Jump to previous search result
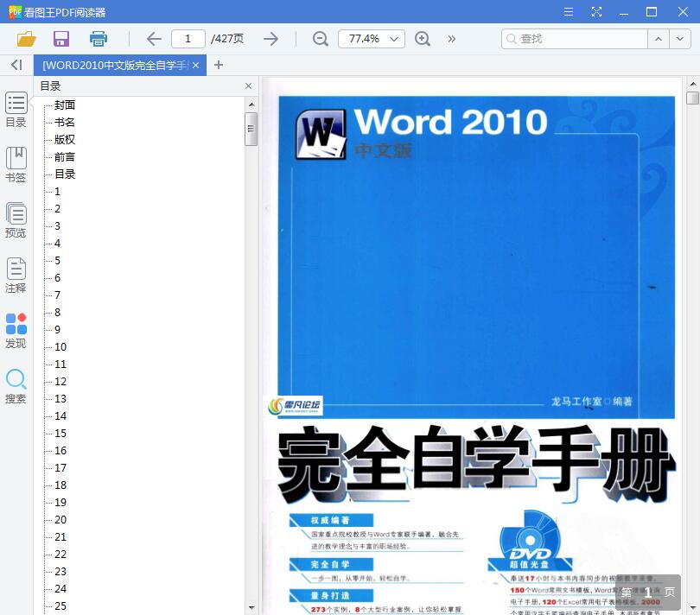The width and height of the screenshot is (700, 615). 659,39
